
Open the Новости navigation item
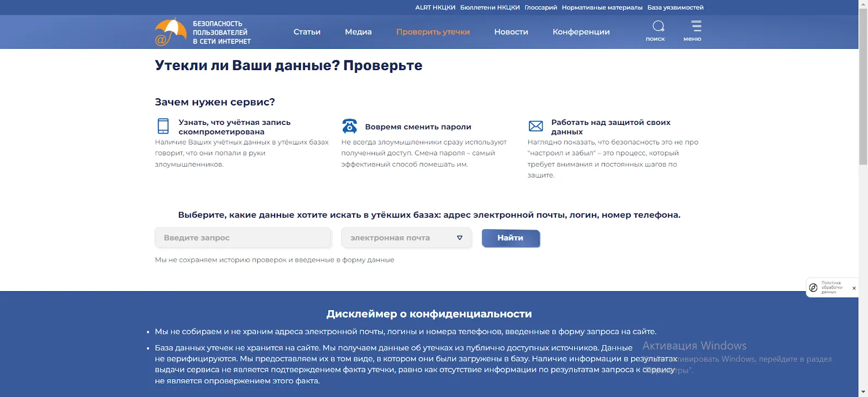pos(511,32)
